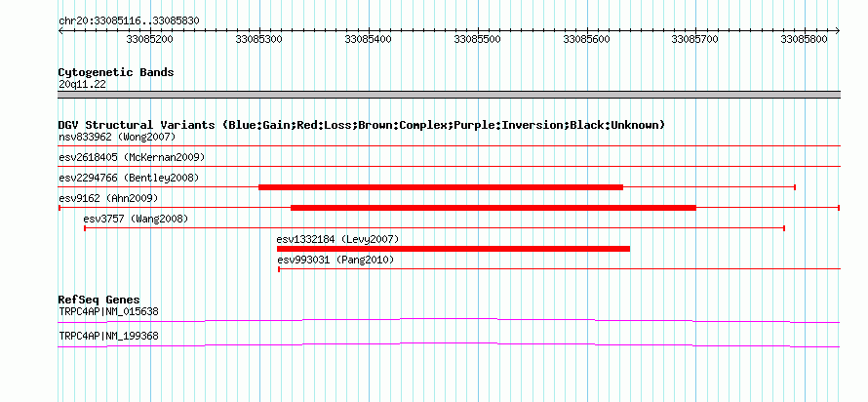This screenshot has width=868, height=402.
Task: Open variant esv2618405 (McKernan2009) label
Action: 132,157
